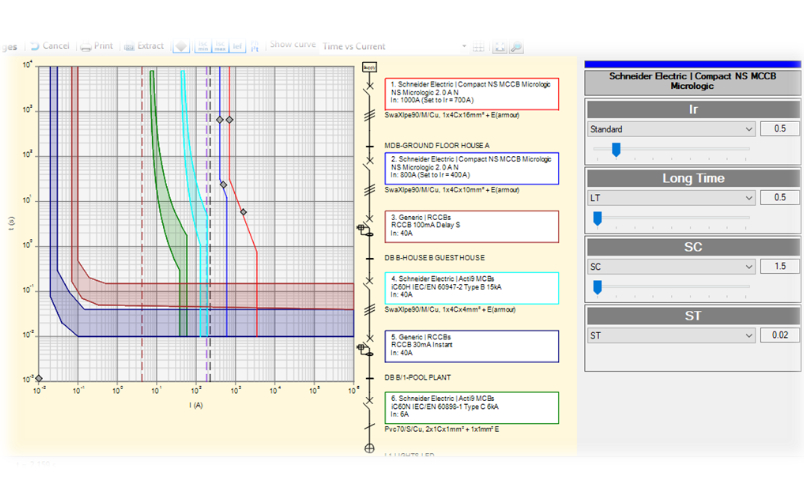Toggle the Isc max display icon
This screenshot has width=804, height=497.
pos(220,47)
